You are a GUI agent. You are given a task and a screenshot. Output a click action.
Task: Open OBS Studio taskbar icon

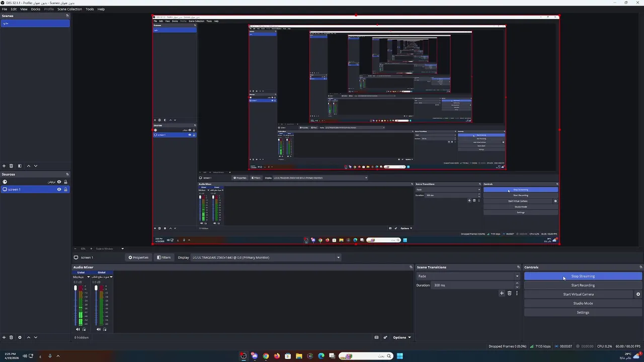(244, 356)
